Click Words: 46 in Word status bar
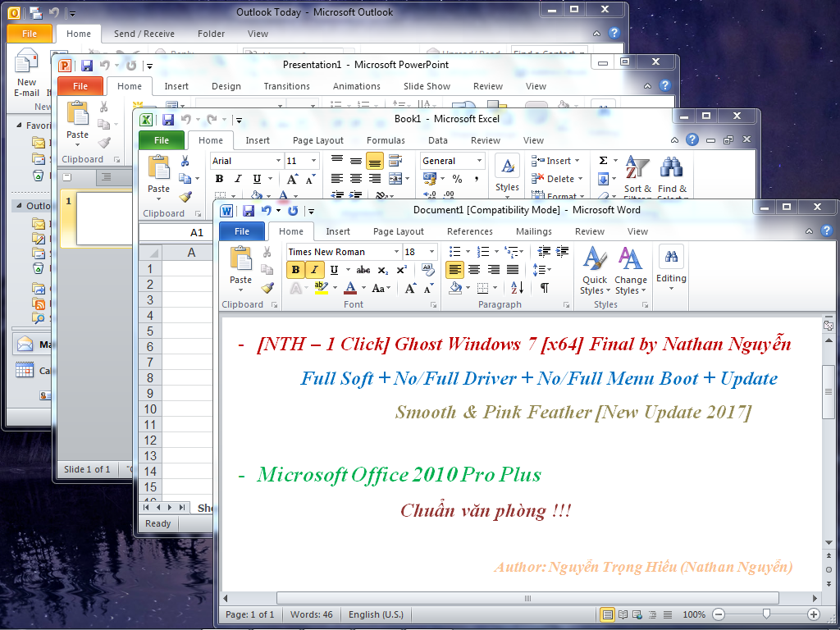 point(311,614)
